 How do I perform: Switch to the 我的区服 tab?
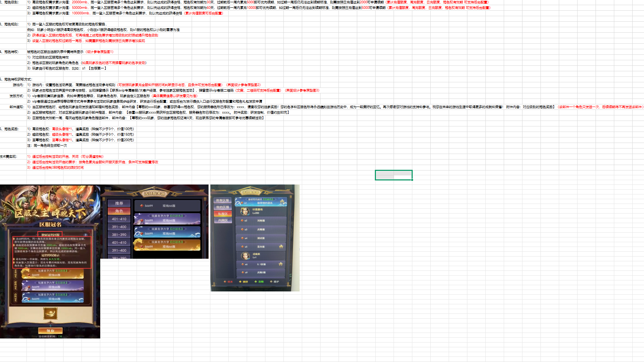tap(222, 207)
